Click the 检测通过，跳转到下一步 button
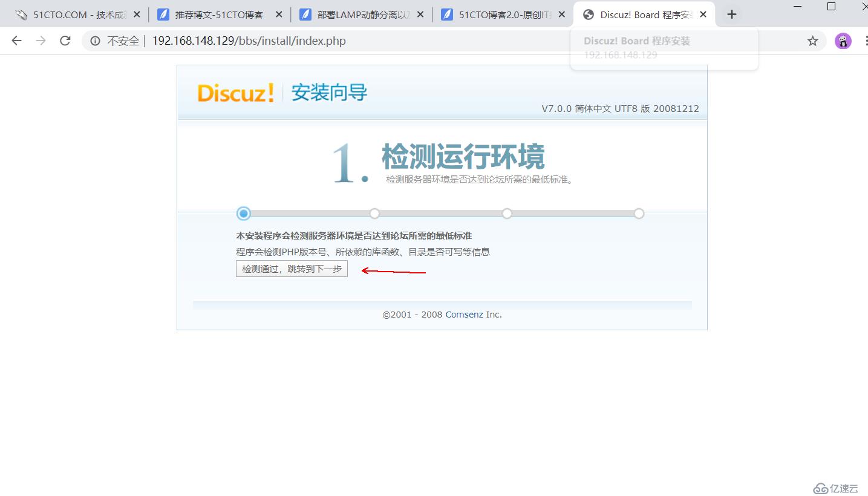The height and width of the screenshot is (496, 868). tap(292, 269)
